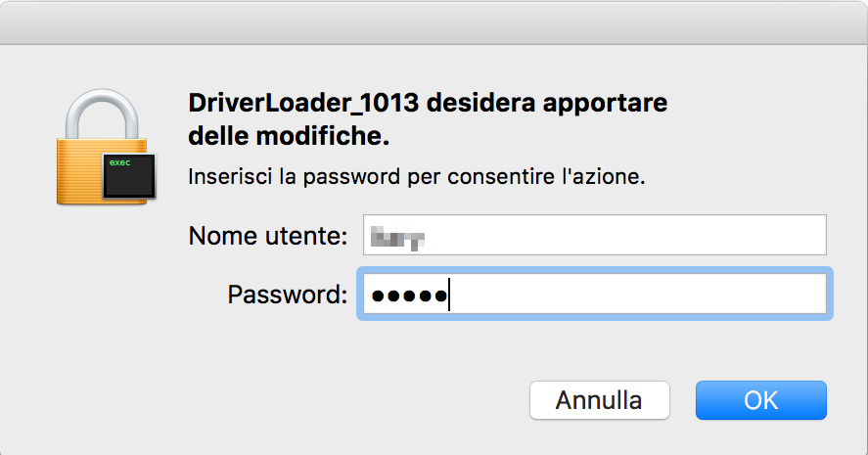Click the DriverLoader_1013 heading text
The height and width of the screenshot is (455, 868).
[x=303, y=103]
